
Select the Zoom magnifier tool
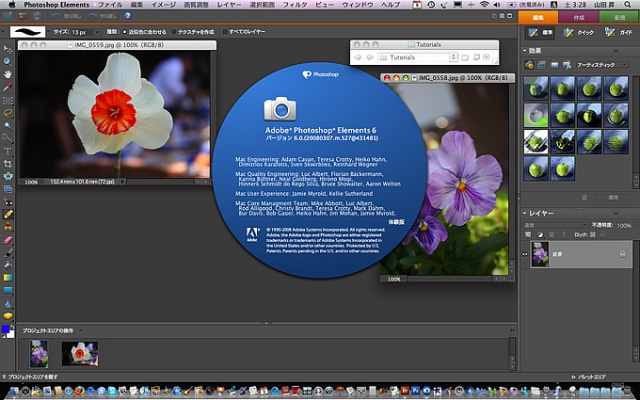pos(8,61)
